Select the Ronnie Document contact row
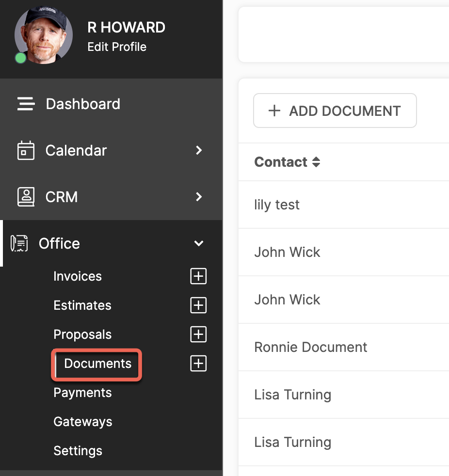 [344, 347]
